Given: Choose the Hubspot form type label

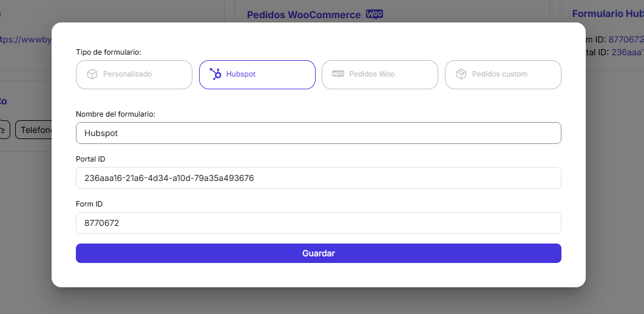Looking at the screenshot, I should pyautogui.click(x=241, y=74).
